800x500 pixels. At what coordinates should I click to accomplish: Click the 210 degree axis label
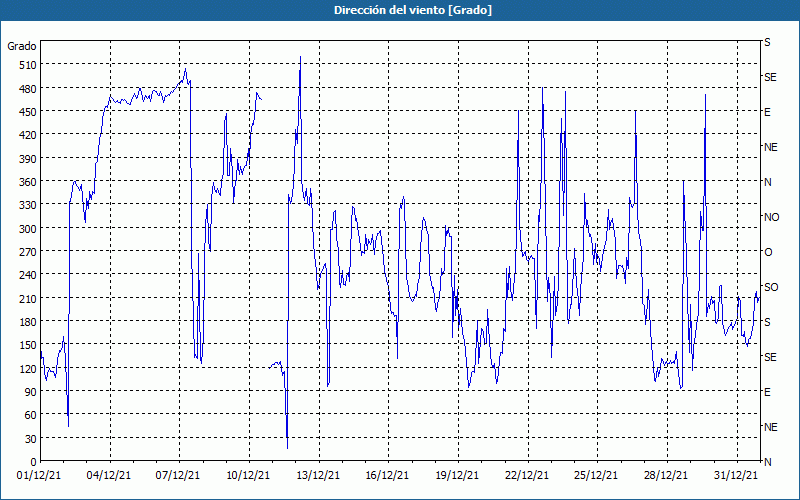tap(27, 298)
